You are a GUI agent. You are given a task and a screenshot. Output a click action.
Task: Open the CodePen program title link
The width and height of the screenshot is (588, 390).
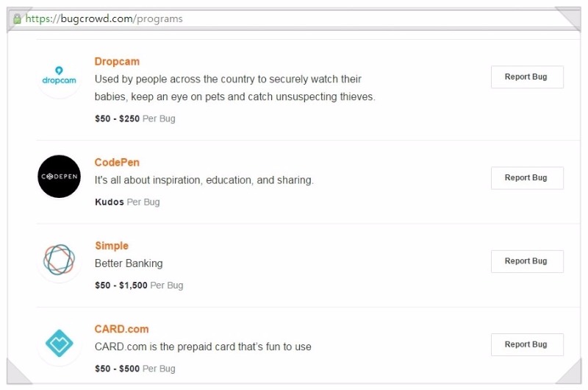(117, 163)
